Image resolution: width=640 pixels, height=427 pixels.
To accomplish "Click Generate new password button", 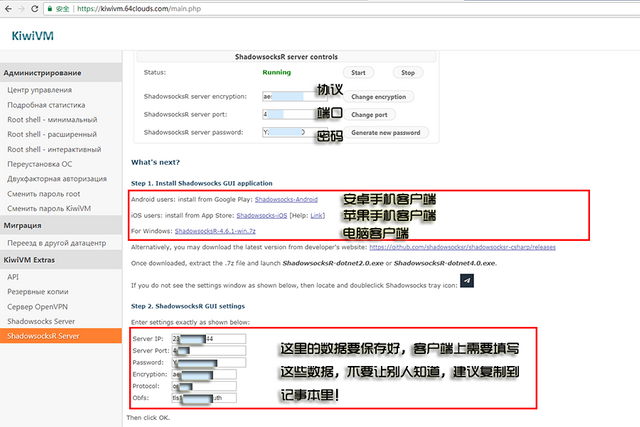I will 385,133.
